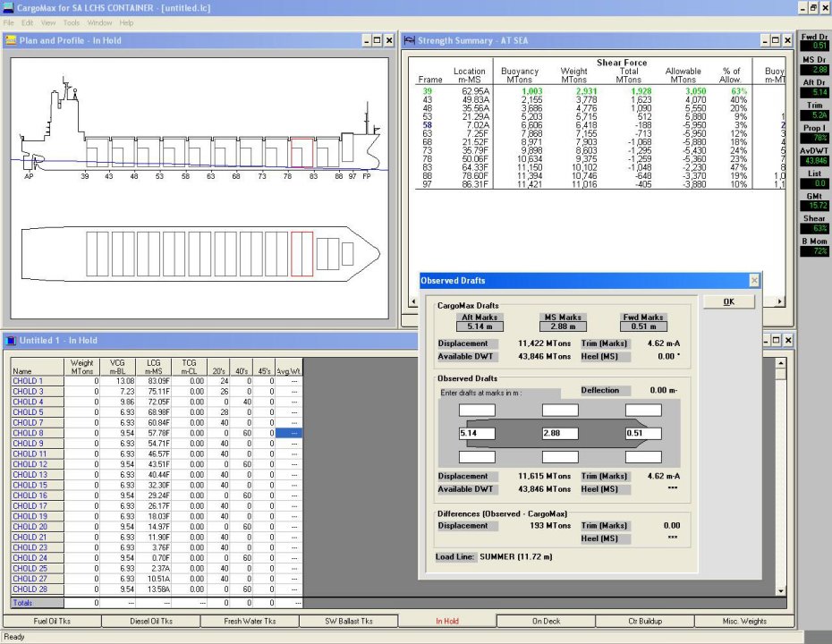Click the lower aft draft input box
832x644 pixels.
(477, 457)
